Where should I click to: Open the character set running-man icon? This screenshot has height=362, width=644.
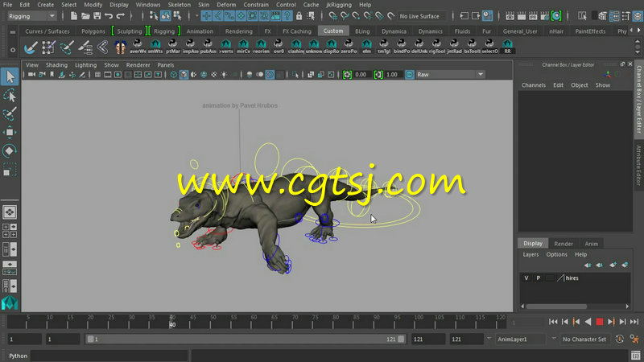pyautogui.click(x=634, y=339)
